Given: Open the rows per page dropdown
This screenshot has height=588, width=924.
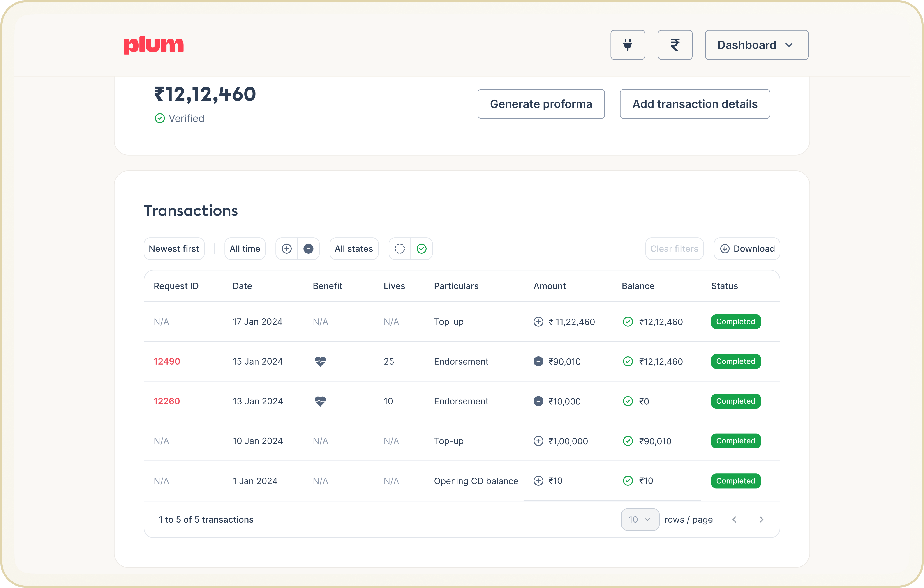Looking at the screenshot, I should coord(640,519).
